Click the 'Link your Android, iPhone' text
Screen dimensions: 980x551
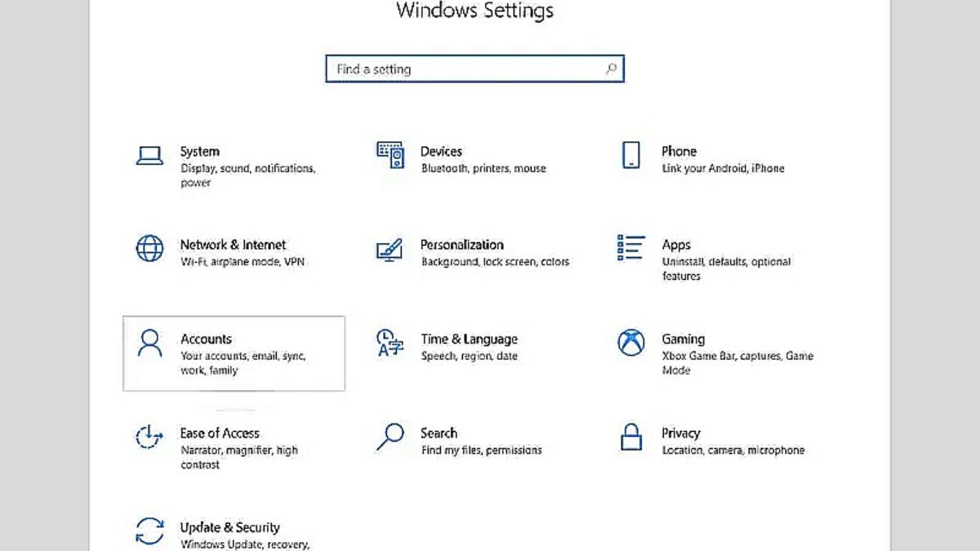(724, 168)
